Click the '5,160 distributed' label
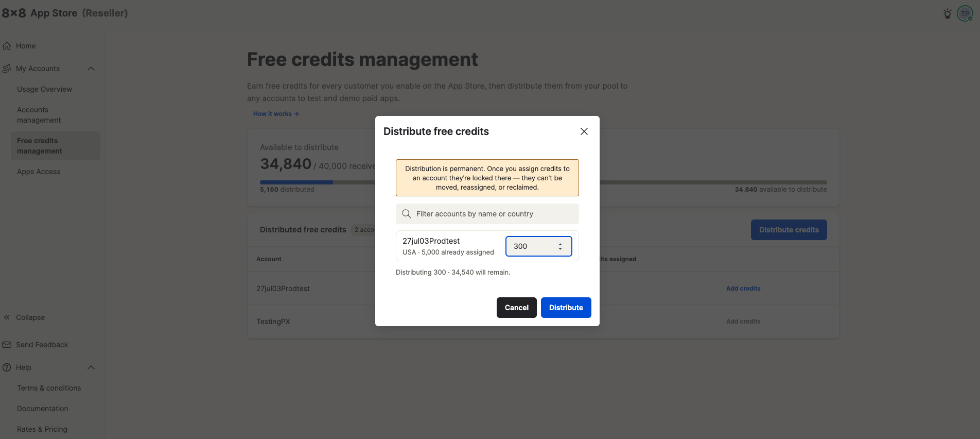Screen dimensions: 980x439 pos(287,190)
